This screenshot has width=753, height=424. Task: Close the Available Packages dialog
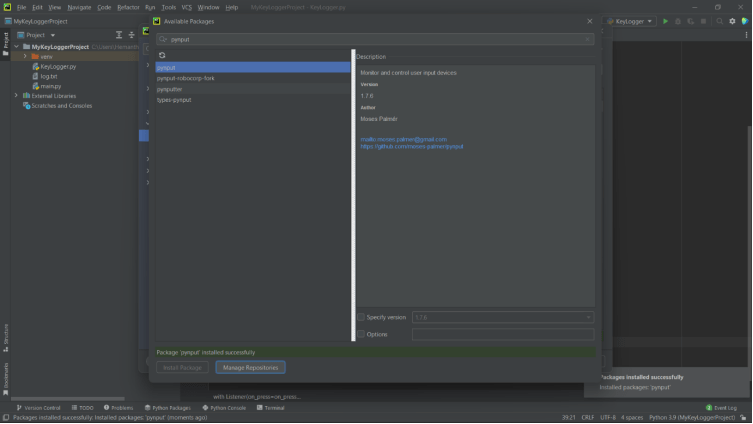pos(590,21)
